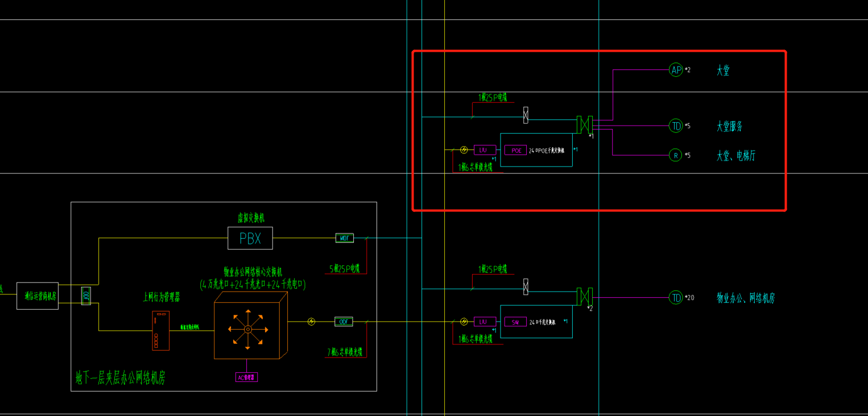Image resolution: width=868 pixels, height=416 pixels.
Task: Select the ODF block right of core switch
Action: point(344,322)
